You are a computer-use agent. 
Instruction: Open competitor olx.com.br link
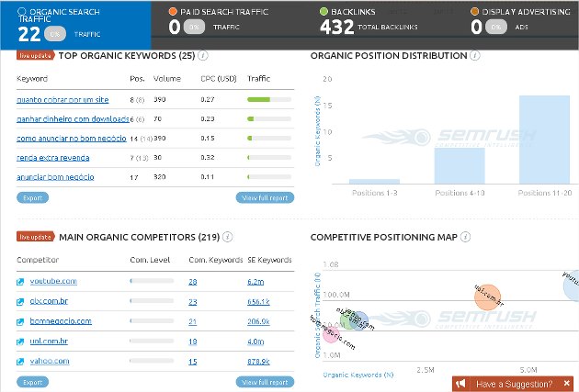pos(49,301)
